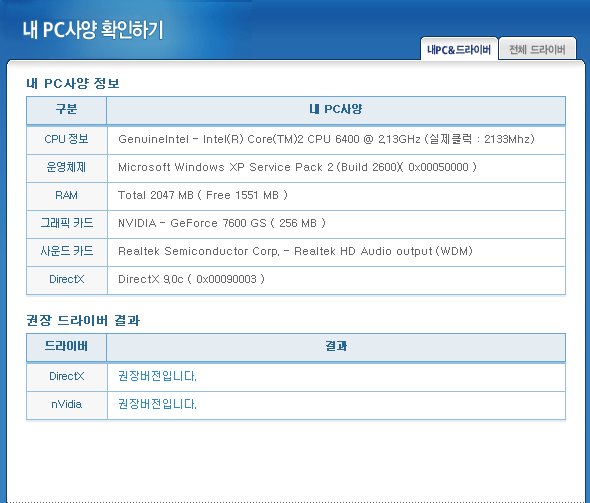Click the 내 PC사양 확인하기 page title
The image size is (590, 503).
click(x=93, y=29)
